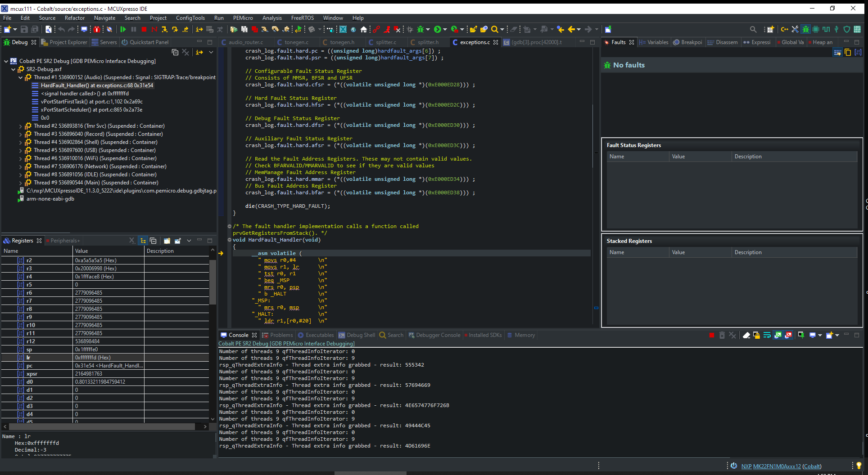Image resolution: width=868 pixels, height=475 pixels.
Task: Open the Debug view menu chevron
Action: coord(211,53)
